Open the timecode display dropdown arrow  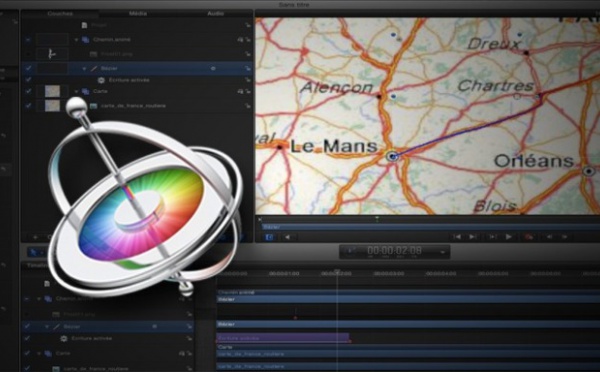click(442, 252)
